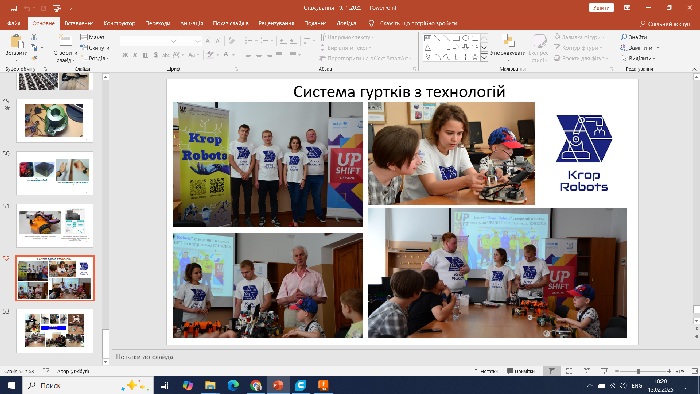Click the Share button
The image size is (700, 394).
point(665,24)
